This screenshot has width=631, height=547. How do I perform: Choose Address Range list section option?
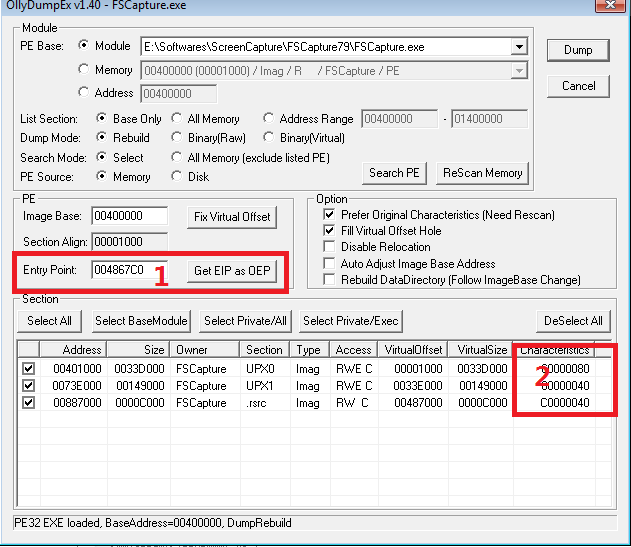point(268,118)
